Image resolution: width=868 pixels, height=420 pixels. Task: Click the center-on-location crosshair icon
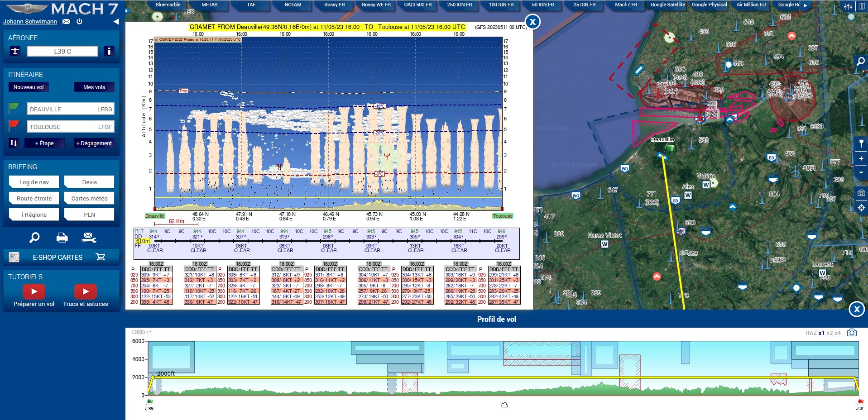coord(861,208)
